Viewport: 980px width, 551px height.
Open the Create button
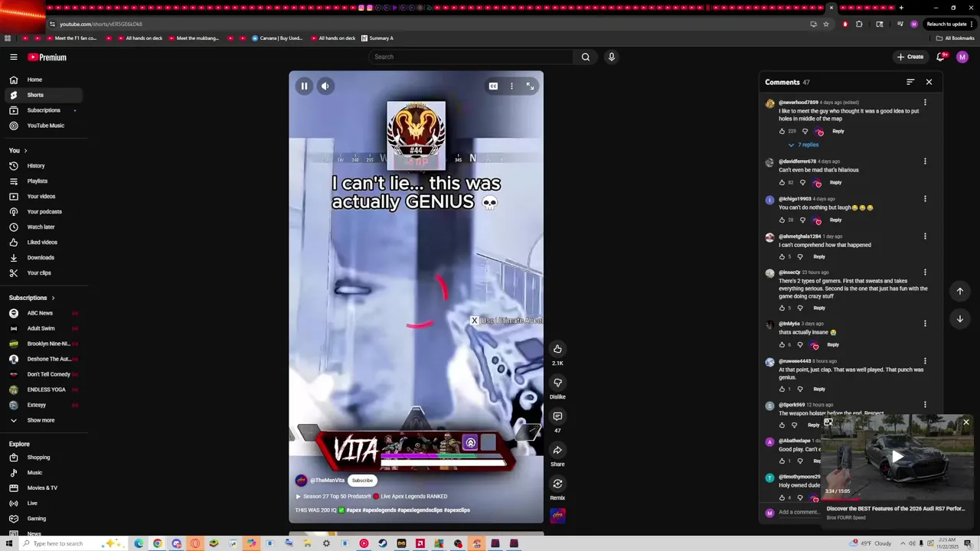click(910, 57)
